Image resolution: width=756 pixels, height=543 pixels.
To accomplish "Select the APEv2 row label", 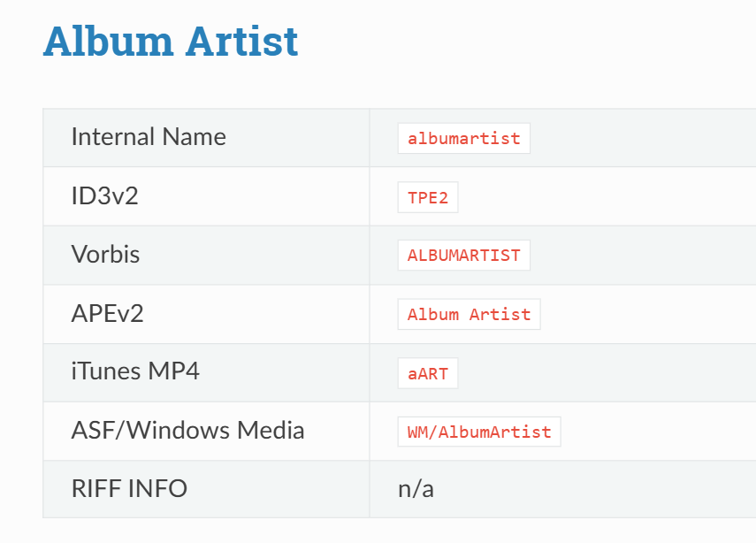I will pyautogui.click(x=108, y=313).
